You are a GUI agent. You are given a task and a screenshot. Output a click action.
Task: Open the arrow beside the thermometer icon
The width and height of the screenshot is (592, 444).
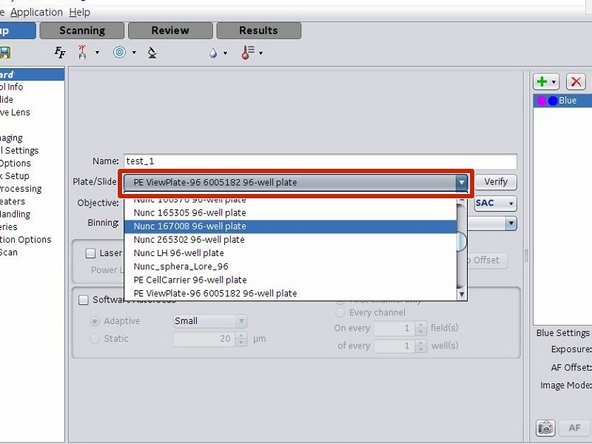[x=261, y=53]
